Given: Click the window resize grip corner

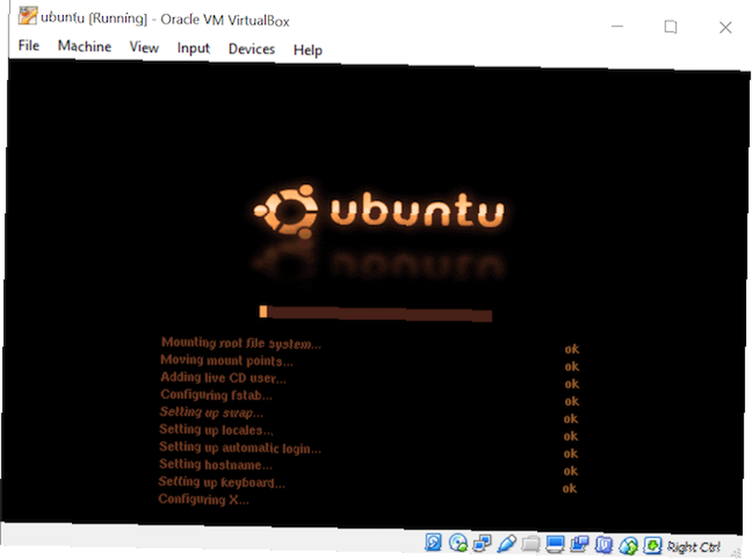Looking at the screenshot, I should click(736, 552).
